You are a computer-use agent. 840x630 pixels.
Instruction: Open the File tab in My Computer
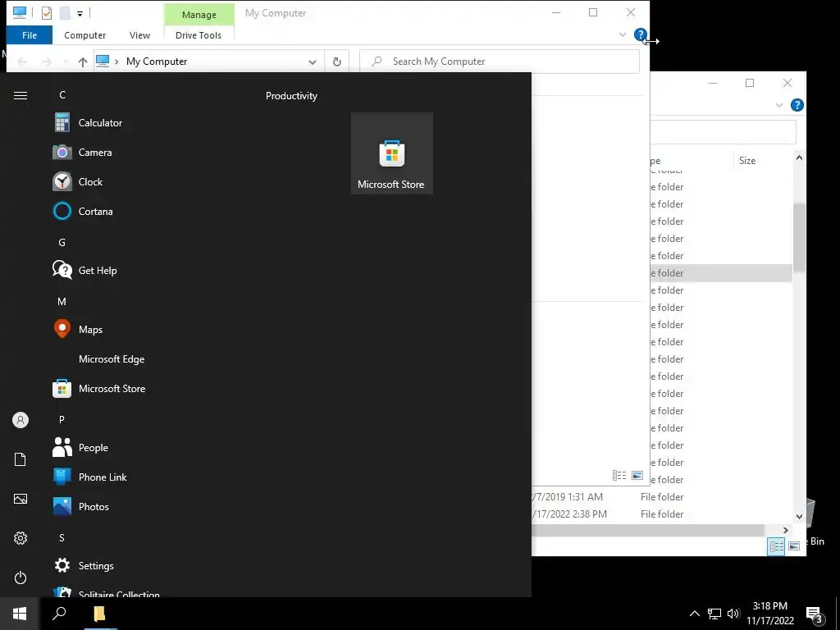point(30,35)
